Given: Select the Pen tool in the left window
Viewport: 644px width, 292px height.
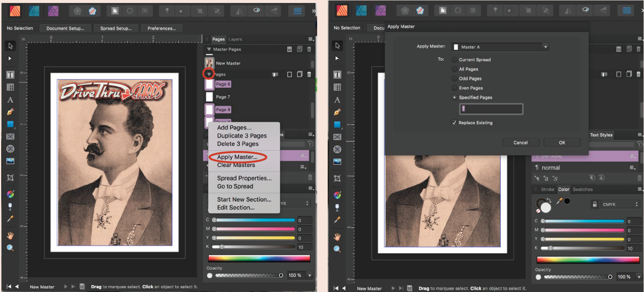Looking at the screenshot, I should click(x=11, y=112).
